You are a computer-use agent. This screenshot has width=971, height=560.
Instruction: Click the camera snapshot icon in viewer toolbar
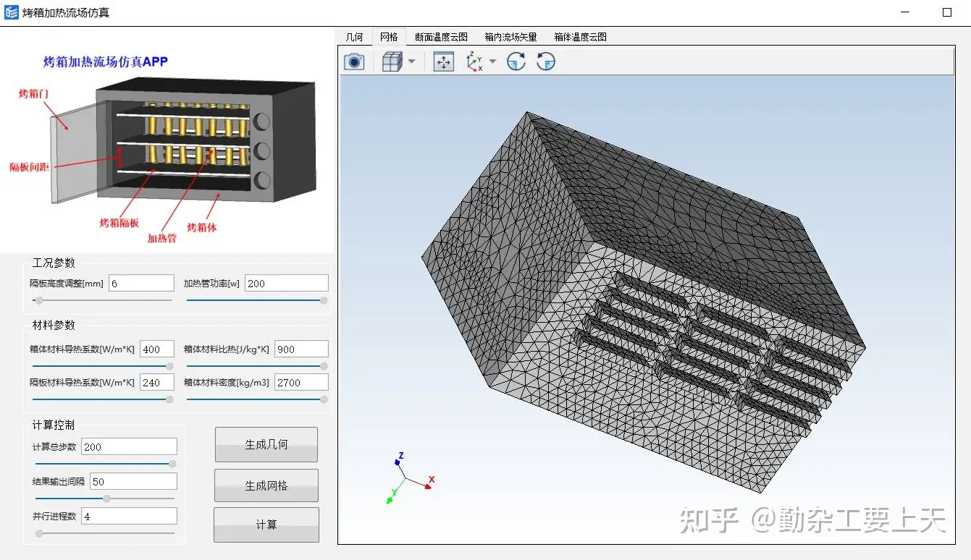pyautogui.click(x=354, y=62)
